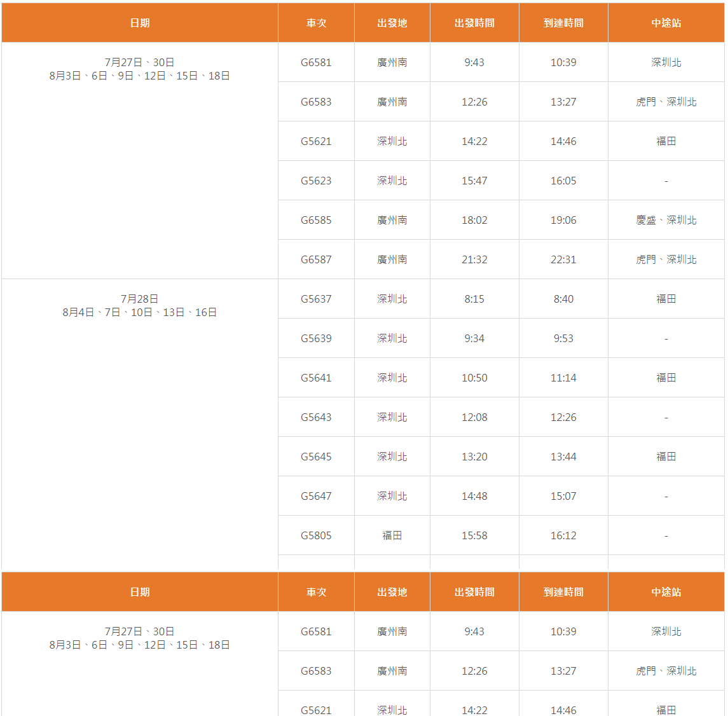Click train number G5639

316,338
